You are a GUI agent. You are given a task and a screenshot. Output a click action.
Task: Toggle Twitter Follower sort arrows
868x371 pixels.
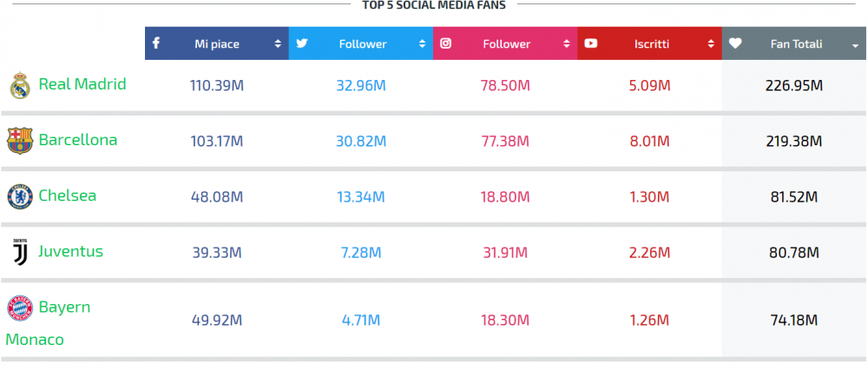(423, 43)
